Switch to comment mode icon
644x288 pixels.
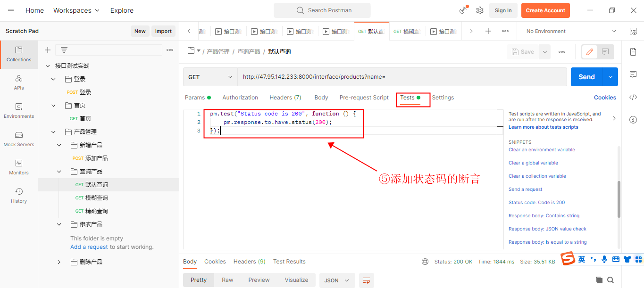click(605, 52)
